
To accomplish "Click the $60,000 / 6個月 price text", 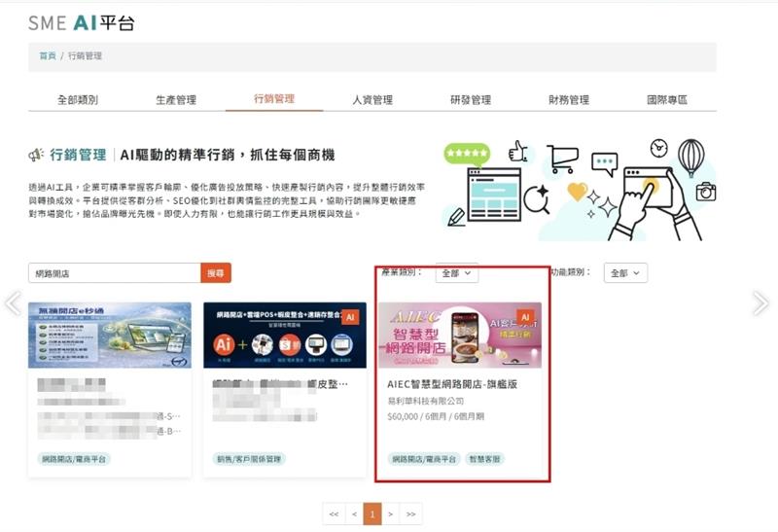I will coord(436,416).
